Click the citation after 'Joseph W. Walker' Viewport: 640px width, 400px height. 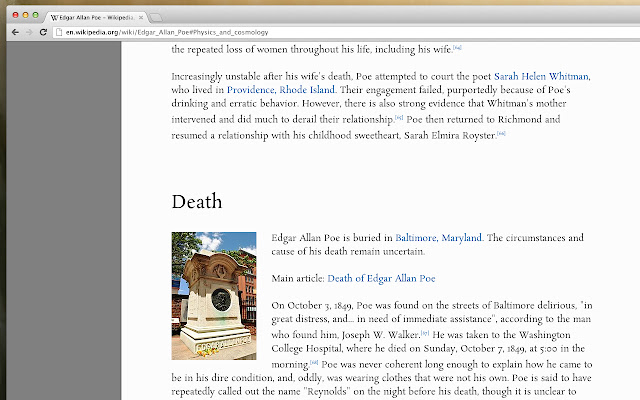point(425,333)
